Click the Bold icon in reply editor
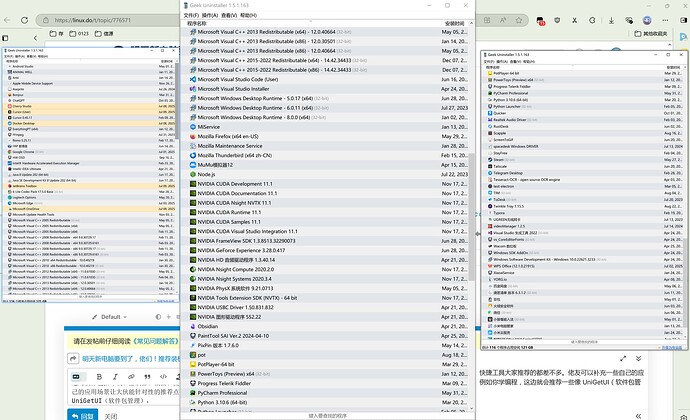This screenshot has height=420, width=690. [99, 377]
